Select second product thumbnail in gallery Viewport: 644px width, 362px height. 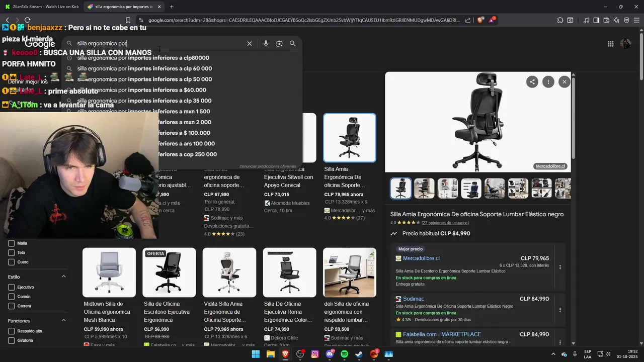pos(424,188)
